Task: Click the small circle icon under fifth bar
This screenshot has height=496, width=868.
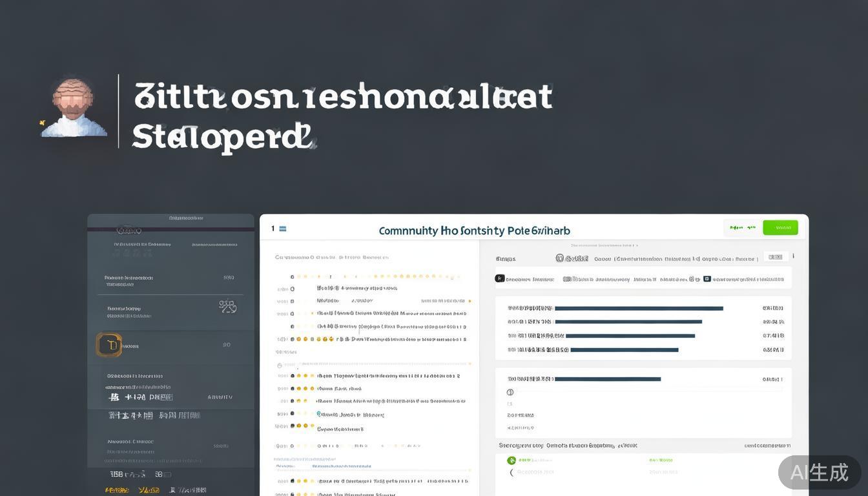Action: tap(510, 392)
